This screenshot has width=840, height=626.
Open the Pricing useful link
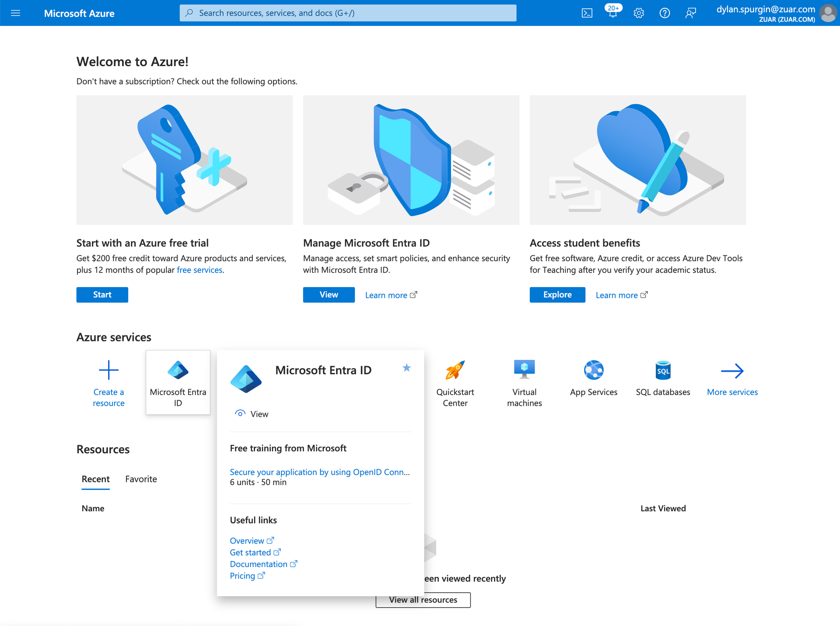coord(248,576)
